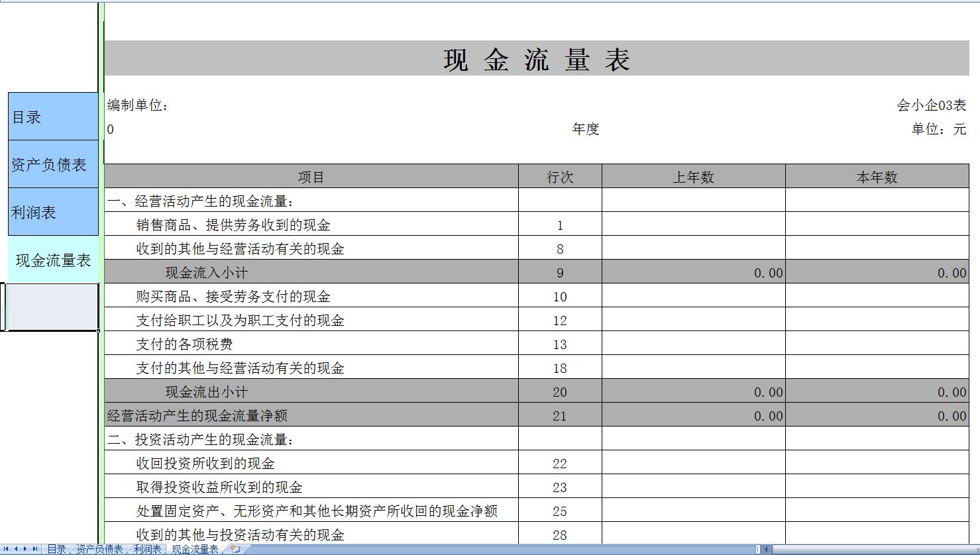Select the 现金流入小计 row's 0.00 value
980x555 pixels.
[x=769, y=272]
